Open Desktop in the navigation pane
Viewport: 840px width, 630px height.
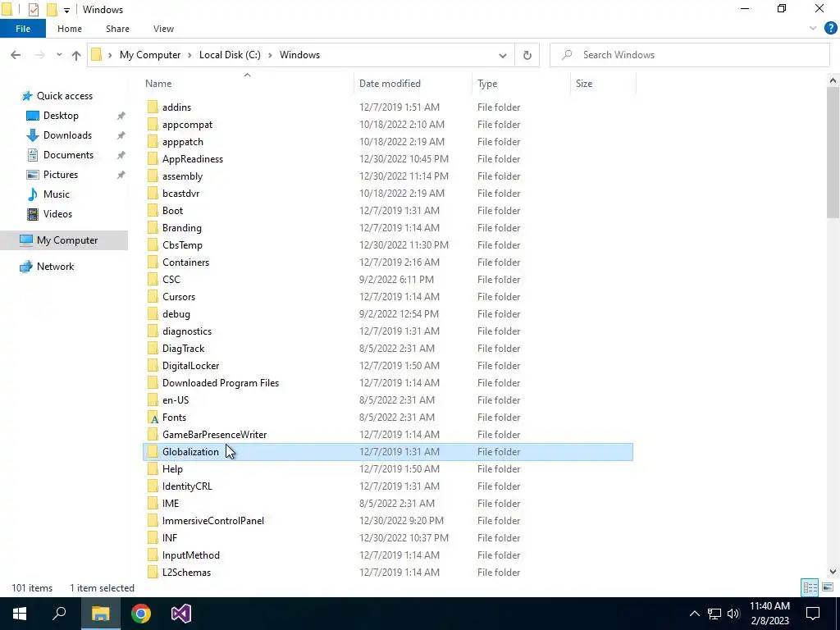(61, 116)
